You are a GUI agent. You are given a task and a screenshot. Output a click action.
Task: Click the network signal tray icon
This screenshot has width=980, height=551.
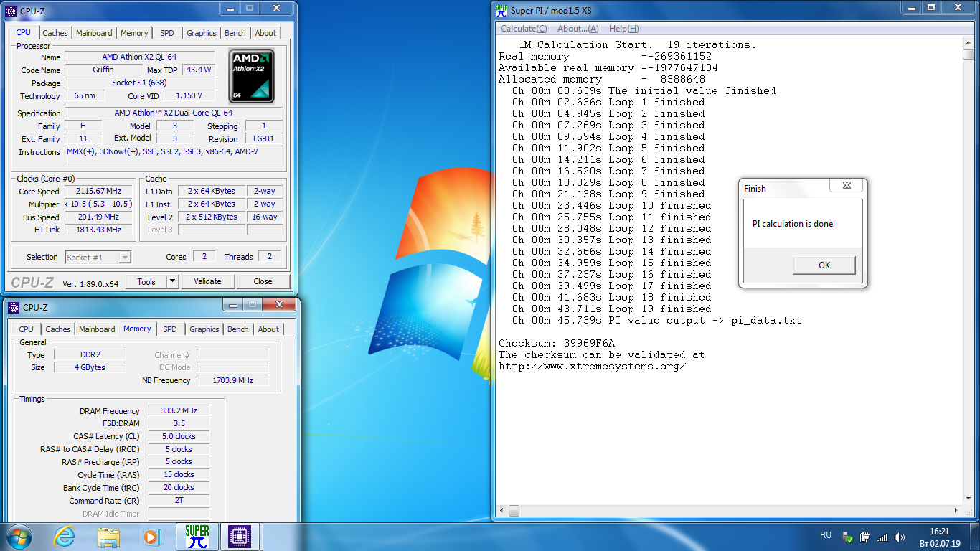click(882, 537)
